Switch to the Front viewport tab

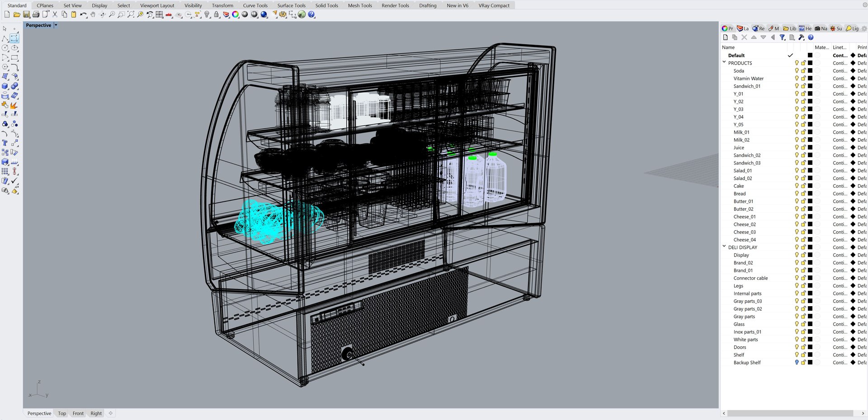(78, 413)
